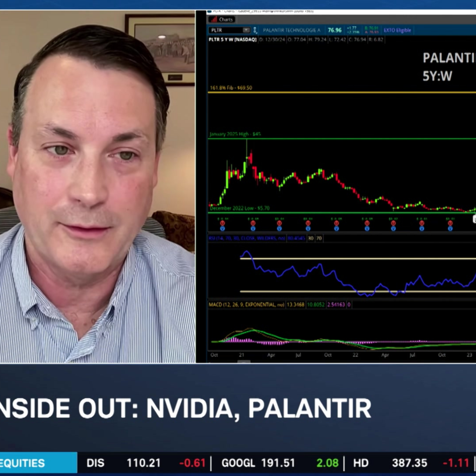Click the last price 76.96
476x476 pixels.
click(x=335, y=30)
